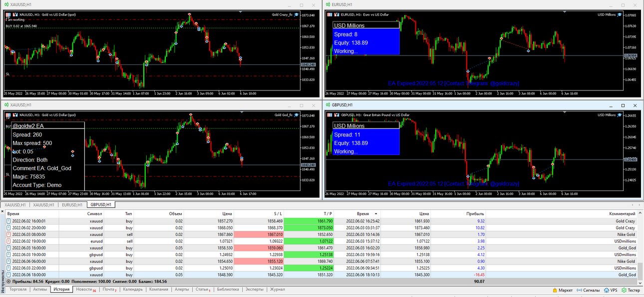Screen dimensions: 644x297
Task: Open the Активы tab
Action: tap(40, 289)
